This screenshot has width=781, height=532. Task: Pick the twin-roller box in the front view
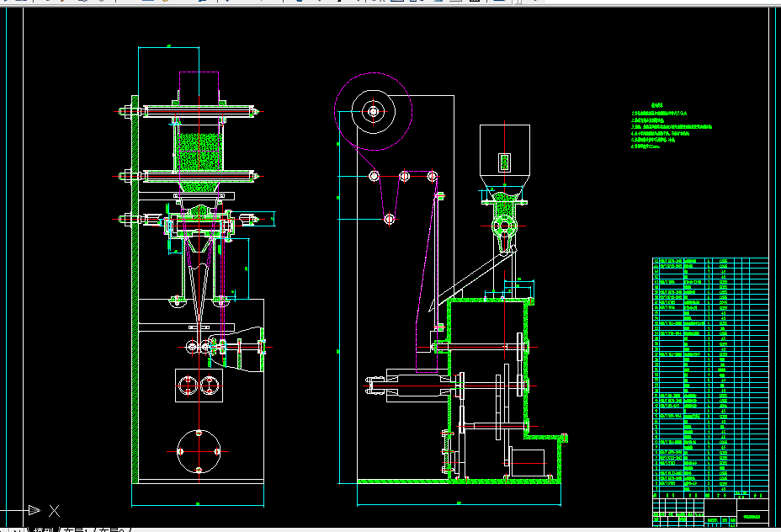(x=199, y=386)
